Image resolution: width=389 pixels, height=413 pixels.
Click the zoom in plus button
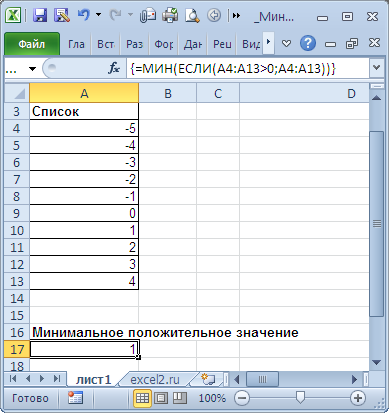click(358, 398)
